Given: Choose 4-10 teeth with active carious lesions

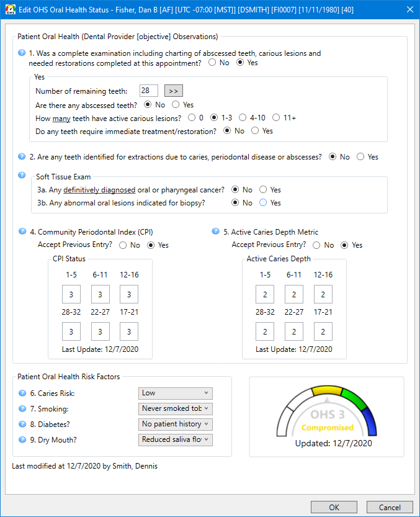Looking at the screenshot, I should pos(243,117).
